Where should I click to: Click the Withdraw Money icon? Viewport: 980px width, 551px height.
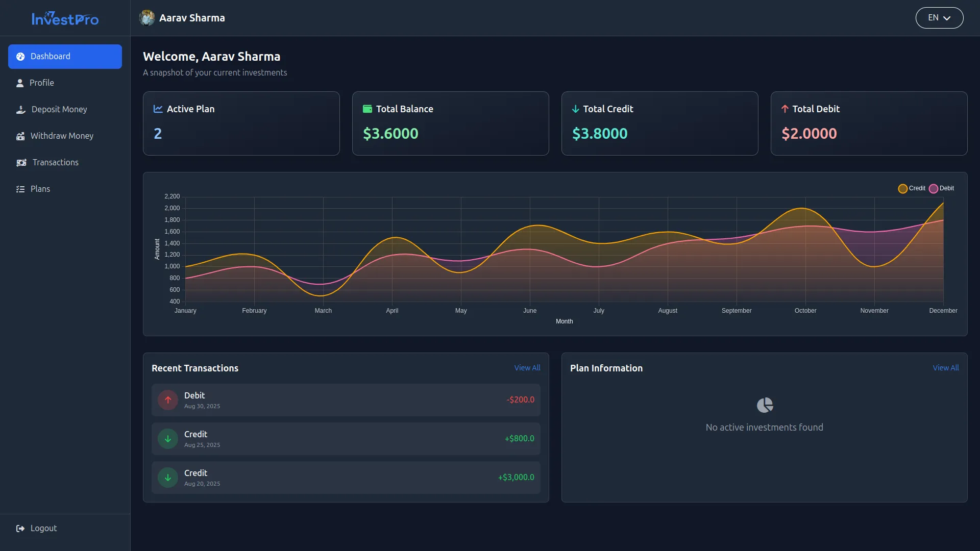pyautogui.click(x=20, y=136)
